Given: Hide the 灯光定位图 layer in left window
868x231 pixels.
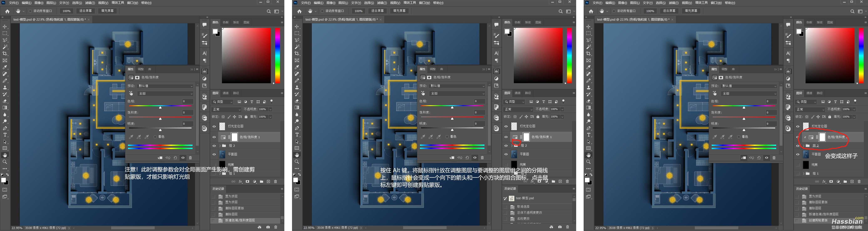Looking at the screenshot, I should [214, 126].
